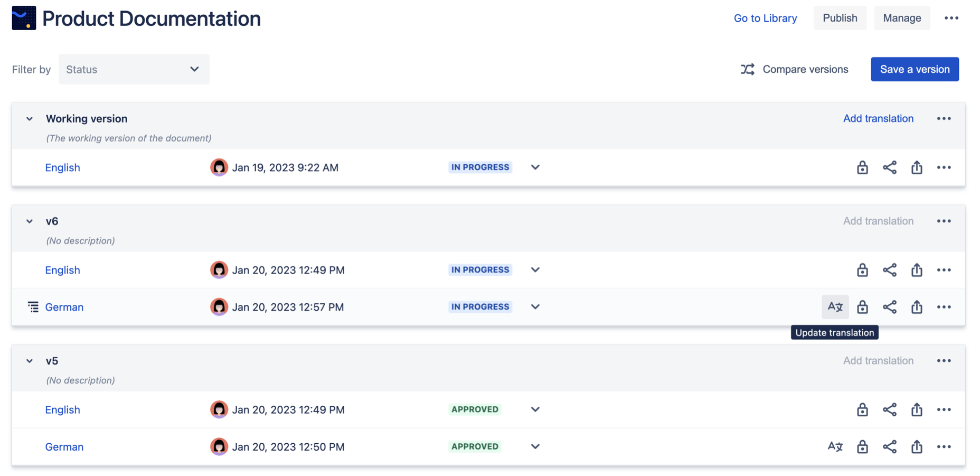The height and width of the screenshot is (476, 980).
Task: Collapse the v5 version section
Action: coord(30,361)
